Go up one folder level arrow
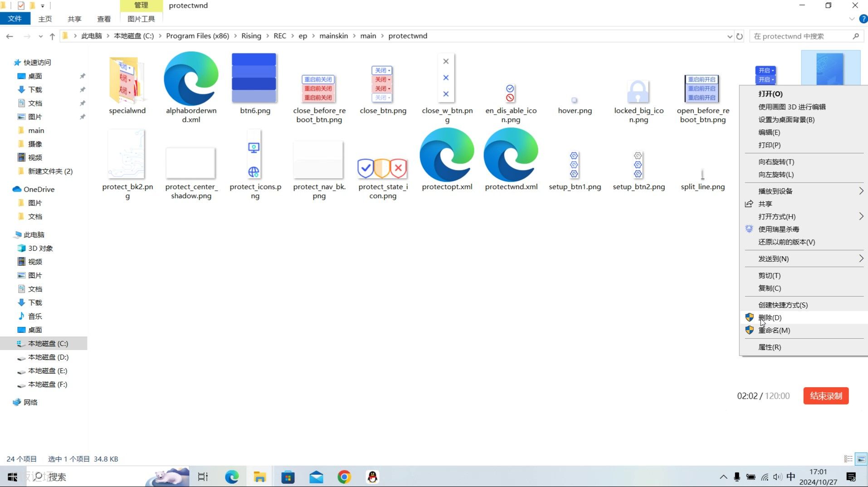 coord(52,36)
